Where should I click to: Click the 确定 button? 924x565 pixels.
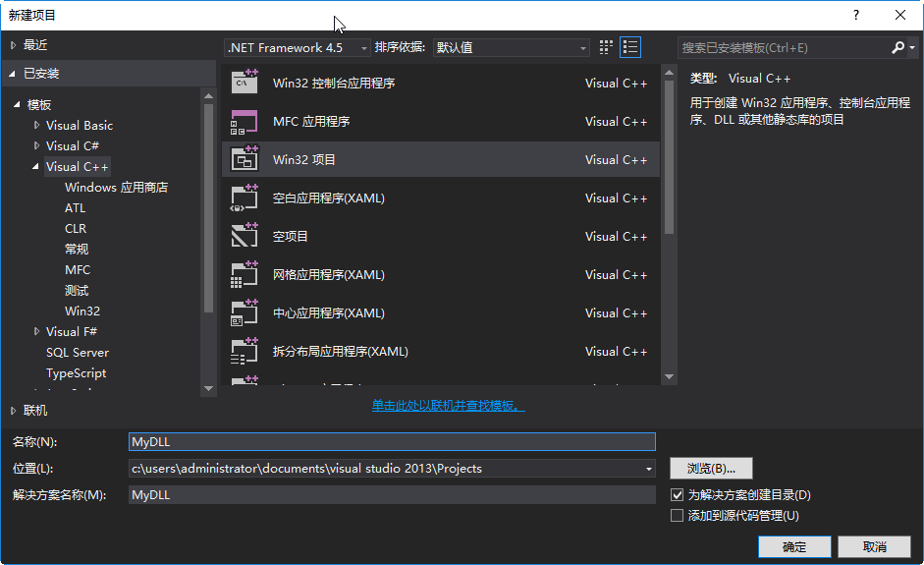[794, 546]
